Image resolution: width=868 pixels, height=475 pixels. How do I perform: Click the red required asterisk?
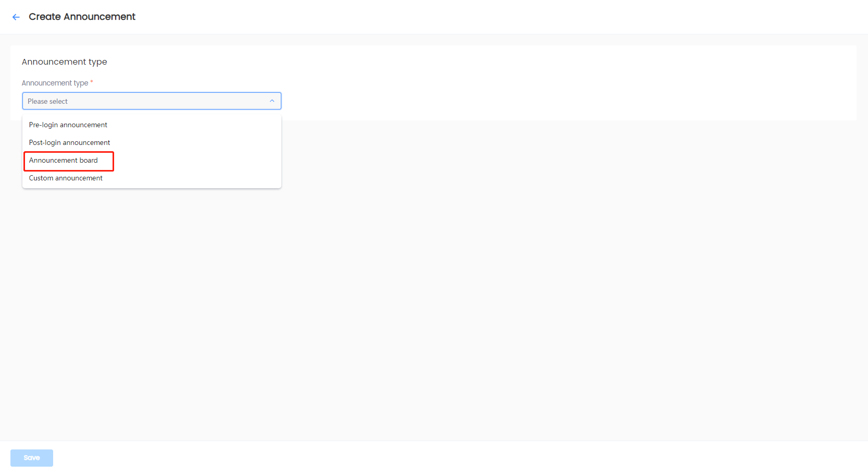92,82
